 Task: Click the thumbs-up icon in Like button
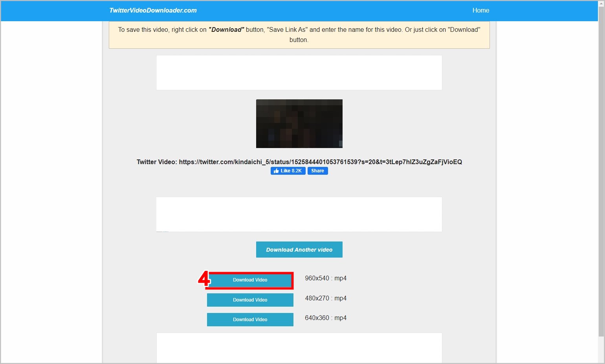[x=276, y=171]
